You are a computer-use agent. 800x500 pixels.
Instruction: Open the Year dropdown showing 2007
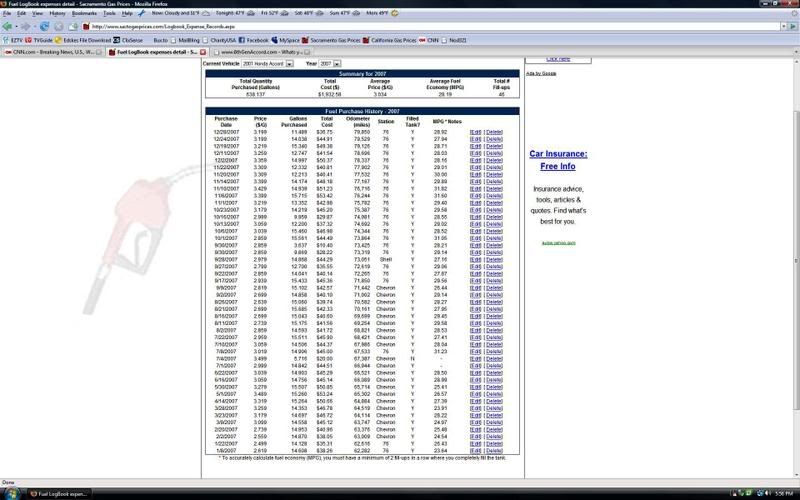(330, 64)
